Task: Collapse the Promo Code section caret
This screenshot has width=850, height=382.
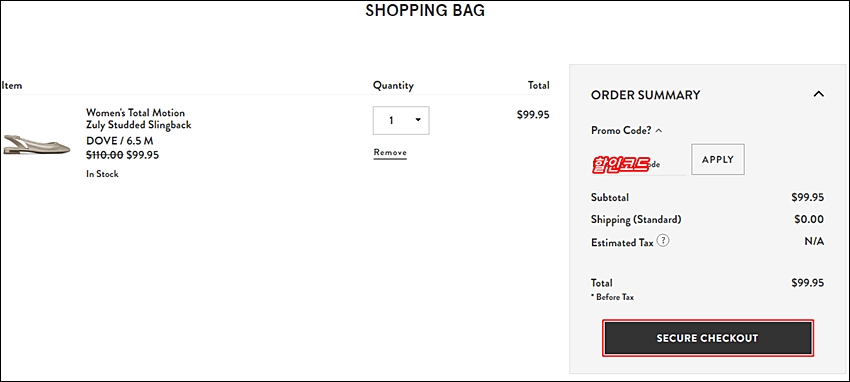Action: pyautogui.click(x=659, y=131)
